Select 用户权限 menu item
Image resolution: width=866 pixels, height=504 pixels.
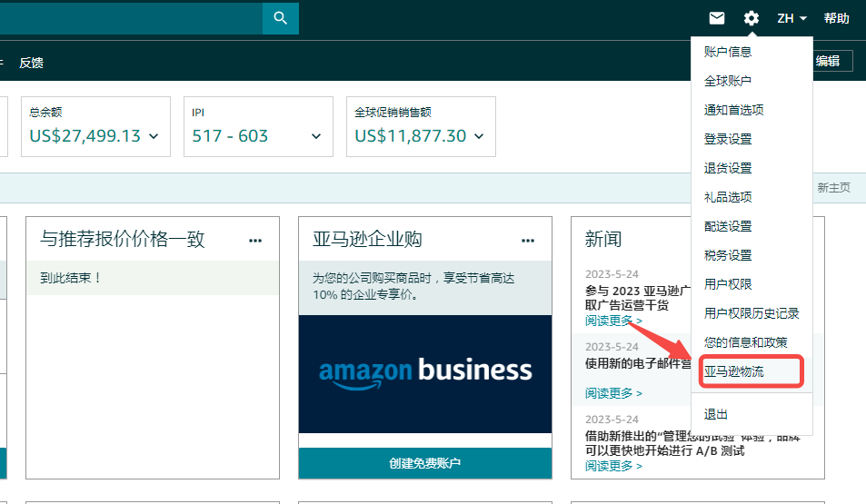point(728,284)
